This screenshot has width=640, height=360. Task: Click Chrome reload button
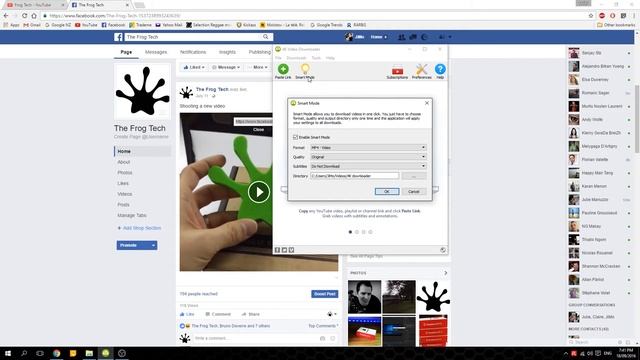pos(24,16)
